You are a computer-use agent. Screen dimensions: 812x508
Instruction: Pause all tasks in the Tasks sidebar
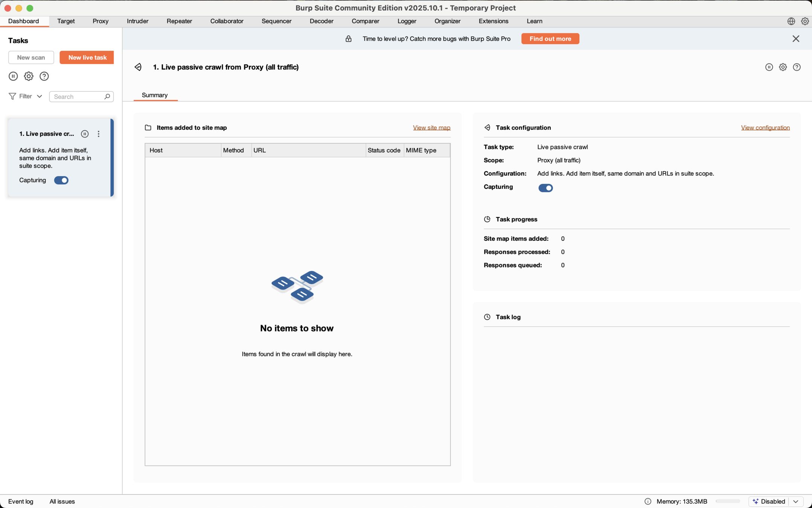point(13,76)
